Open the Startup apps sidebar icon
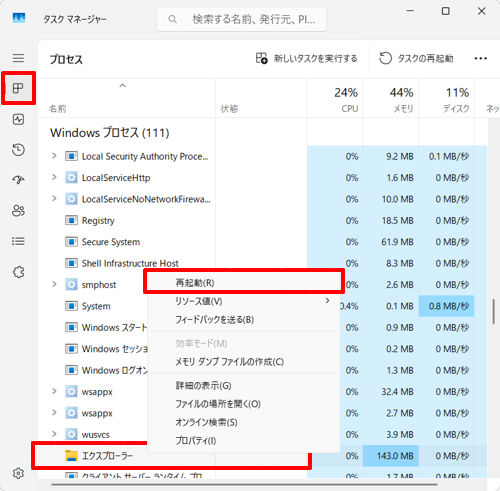The width and height of the screenshot is (500, 491). click(18, 180)
